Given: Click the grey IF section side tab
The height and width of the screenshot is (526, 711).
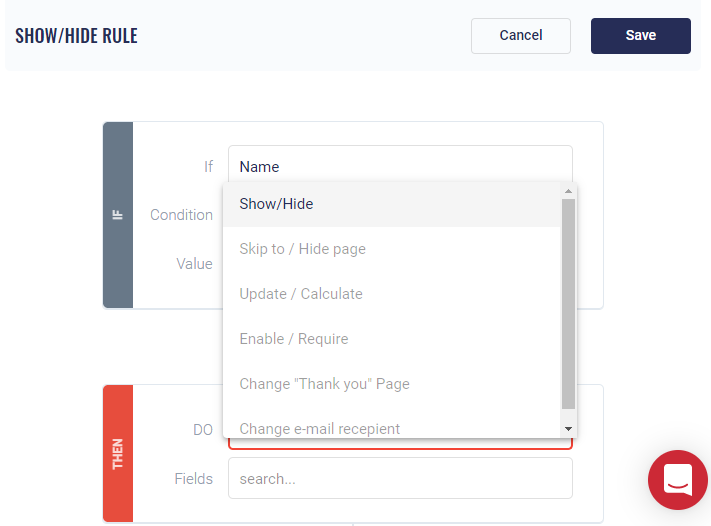Looking at the screenshot, I should 118,215.
